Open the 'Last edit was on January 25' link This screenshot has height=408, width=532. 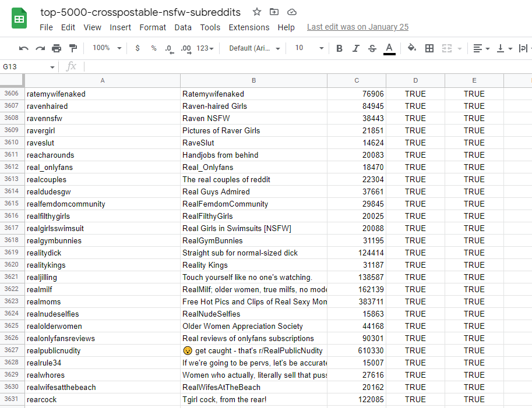point(358,27)
